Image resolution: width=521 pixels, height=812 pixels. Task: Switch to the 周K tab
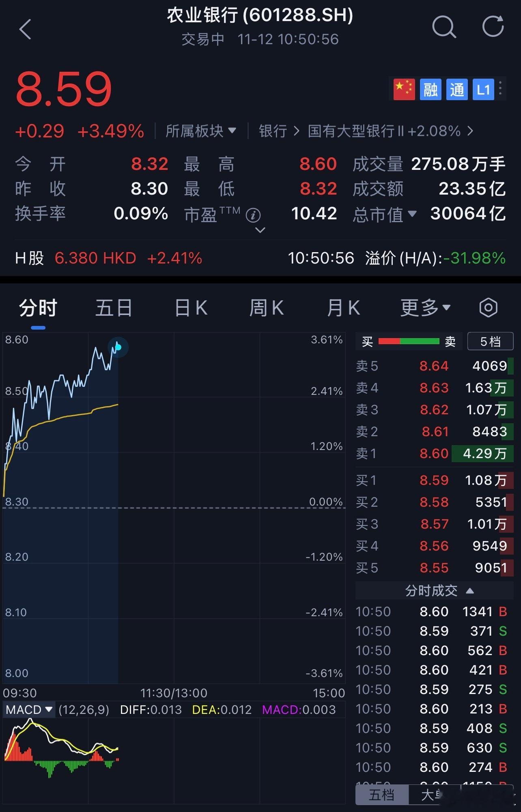[x=266, y=308]
